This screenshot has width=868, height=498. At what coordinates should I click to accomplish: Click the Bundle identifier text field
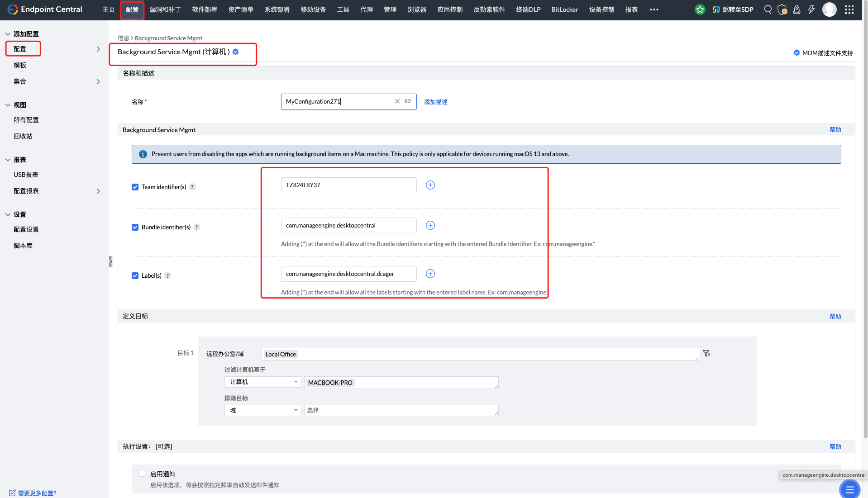click(x=348, y=225)
